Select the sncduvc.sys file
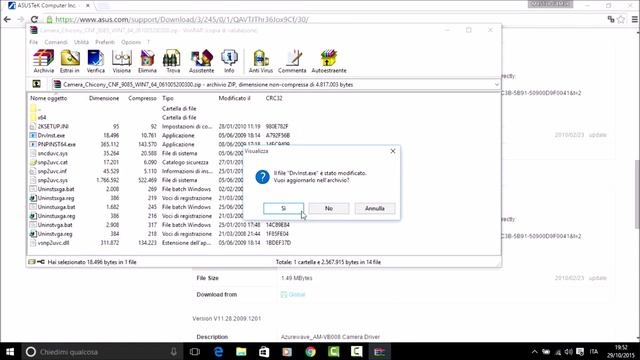Viewport: 640px width, 360px height. tap(53, 153)
